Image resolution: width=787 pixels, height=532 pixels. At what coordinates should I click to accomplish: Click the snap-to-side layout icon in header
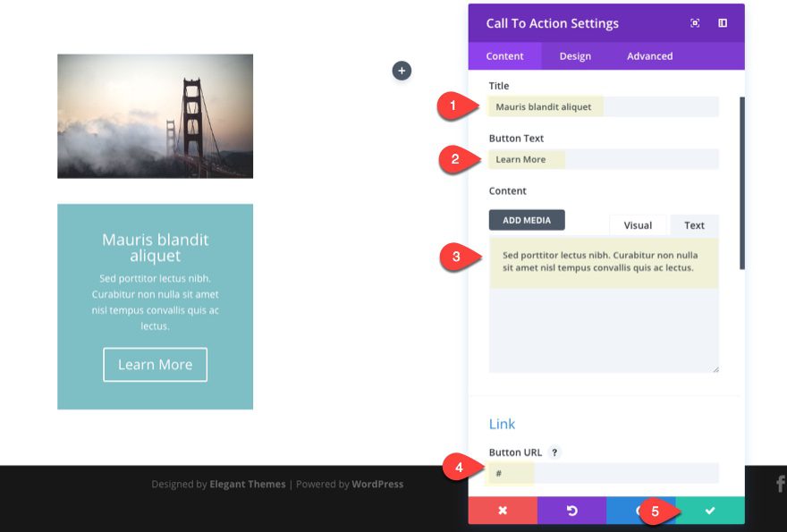click(724, 23)
